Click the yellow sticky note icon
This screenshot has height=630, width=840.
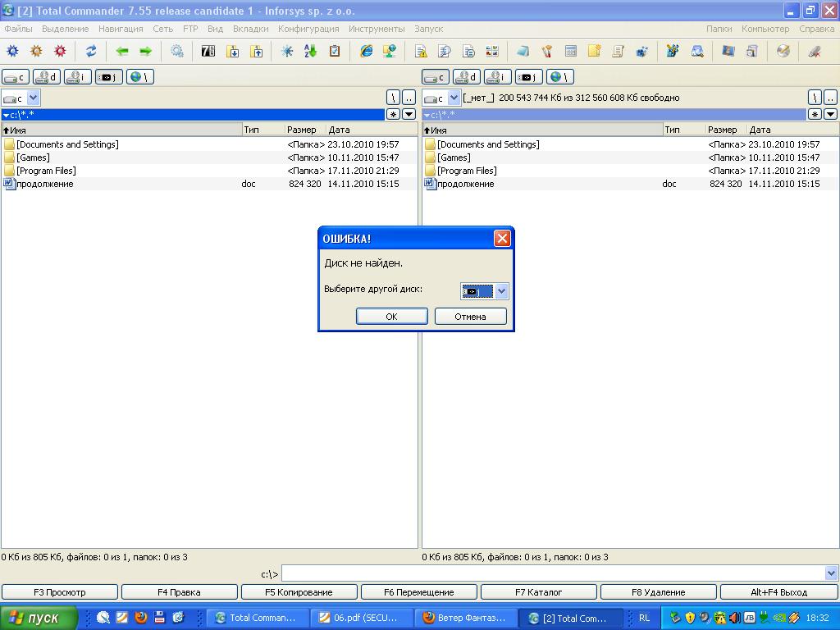point(594,52)
